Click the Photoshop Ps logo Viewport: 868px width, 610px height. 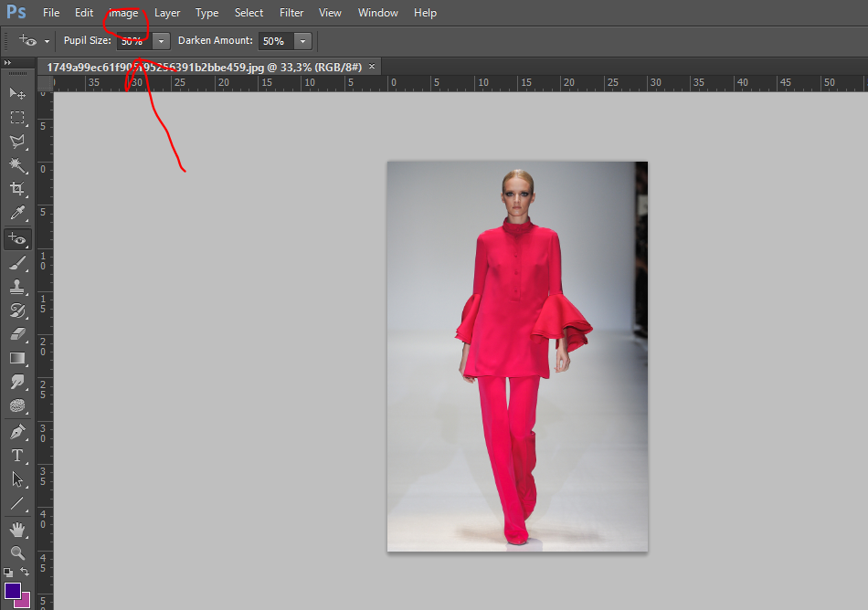click(x=16, y=12)
